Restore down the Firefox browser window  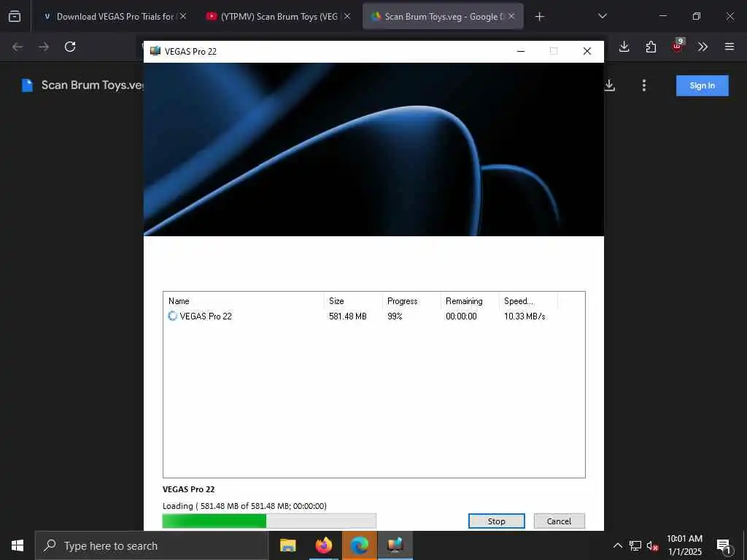(x=697, y=16)
